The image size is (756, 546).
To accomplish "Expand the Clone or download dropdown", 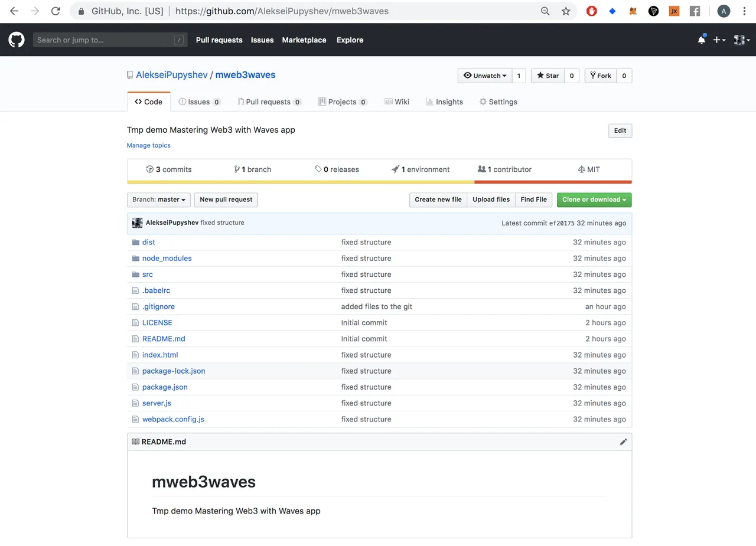I will [x=594, y=200].
